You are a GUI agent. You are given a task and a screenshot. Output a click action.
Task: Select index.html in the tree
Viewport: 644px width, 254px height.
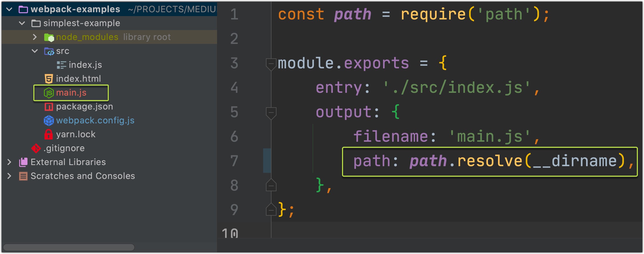[78, 79]
